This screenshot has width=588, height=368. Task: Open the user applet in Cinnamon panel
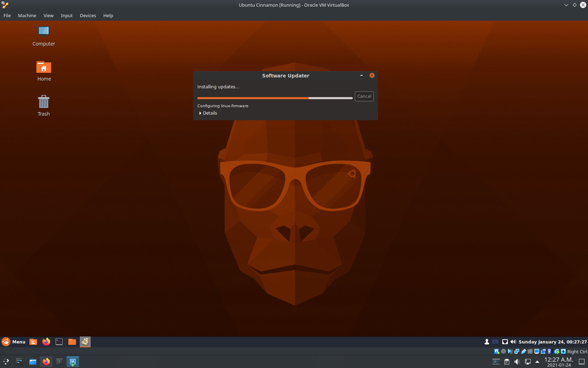click(x=487, y=342)
